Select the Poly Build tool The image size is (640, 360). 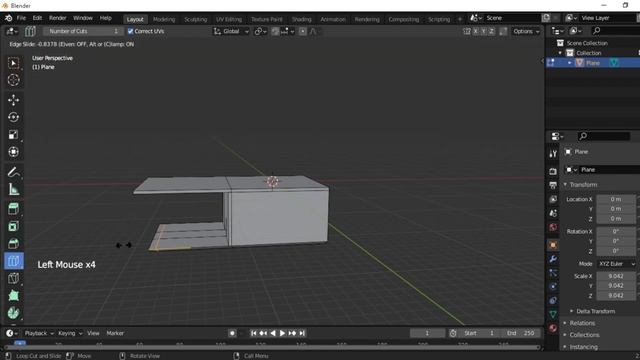pos(13,296)
